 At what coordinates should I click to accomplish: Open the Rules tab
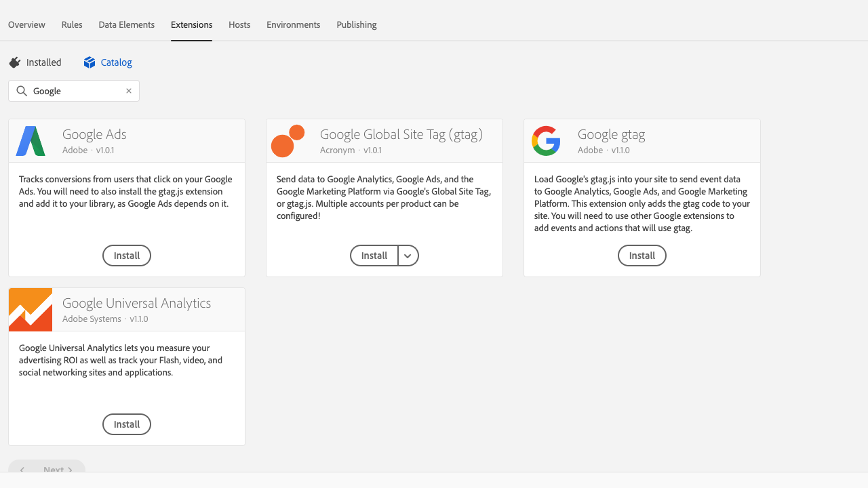point(72,24)
